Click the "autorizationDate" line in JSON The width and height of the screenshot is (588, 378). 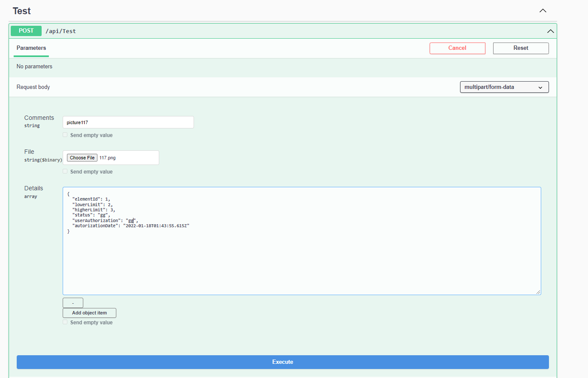131,226
